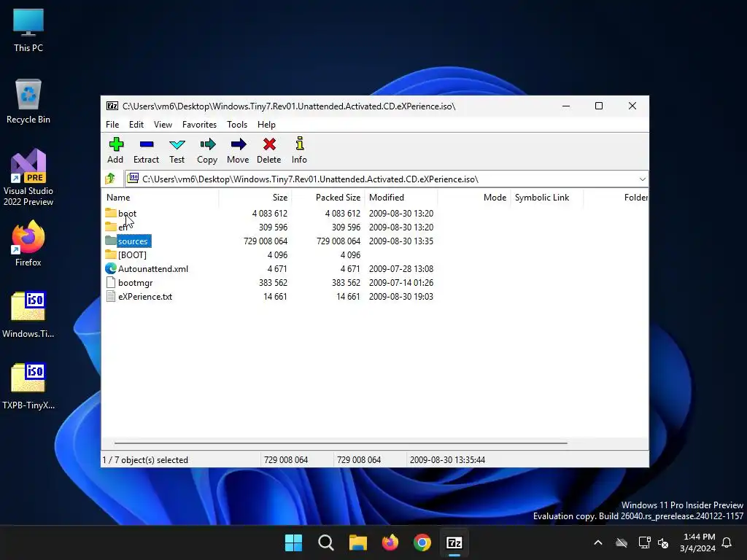Screen dimensions: 747x560
Task: Open the View menu
Action: coord(163,124)
